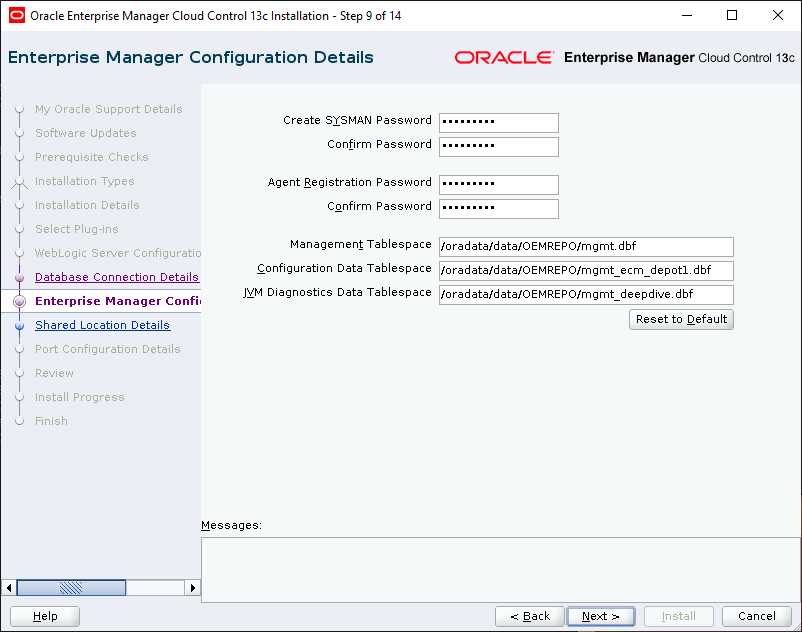
Task: Minimize the installer window
Action: (687, 15)
